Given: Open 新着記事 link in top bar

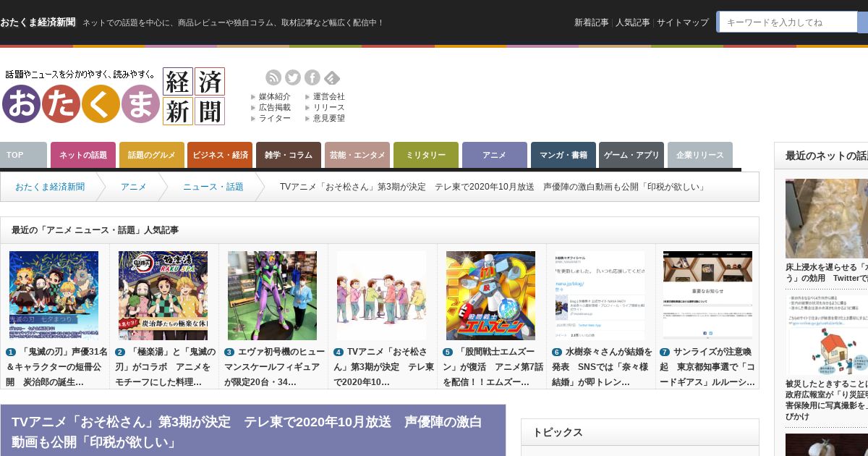Looking at the screenshot, I should click(592, 22).
